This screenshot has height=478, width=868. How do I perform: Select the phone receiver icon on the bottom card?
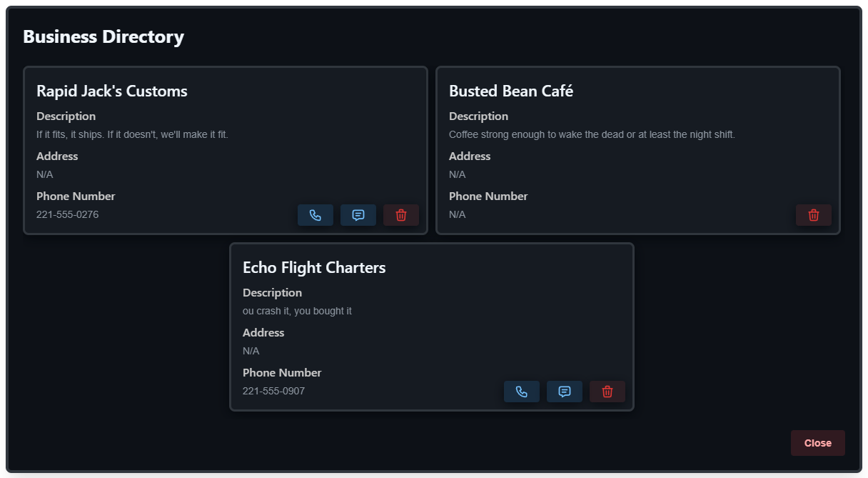tap(521, 392)
